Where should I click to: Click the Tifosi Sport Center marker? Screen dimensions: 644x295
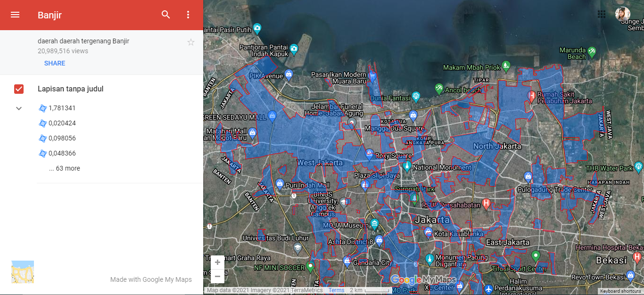pyautogui.click(x=535, y=257)
